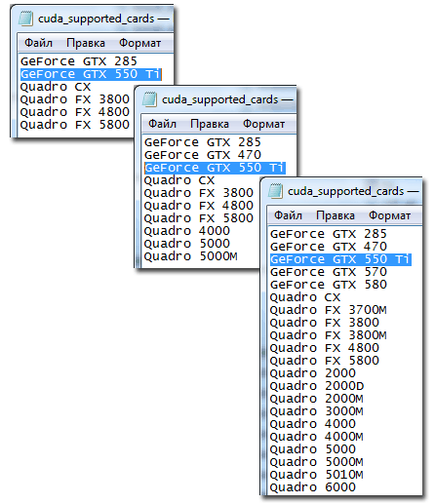This screenshot has height=504, width=435.
Task: Click GeForce GTX 285 in the middle window
Action: tap(203, 142)
